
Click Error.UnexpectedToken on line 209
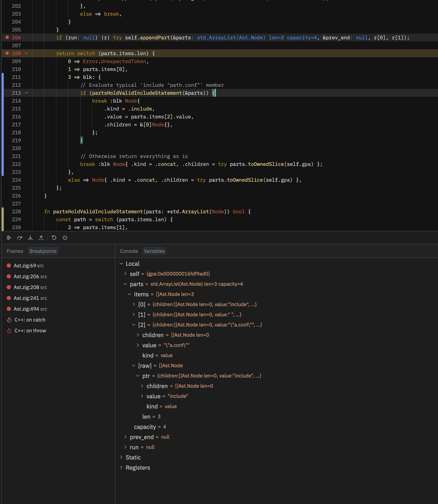pyautogui.click(x=114, y=61)
